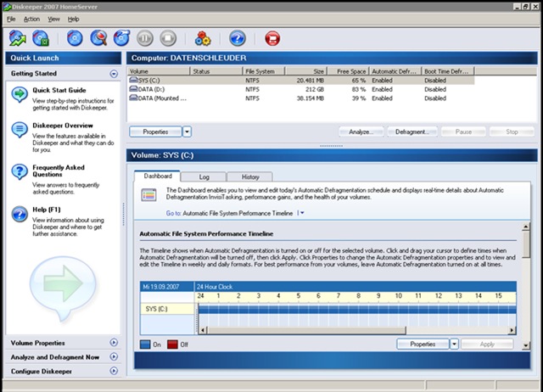Screen dimensions: 543x392
Task: Select the Dashboard tab
Action: (x=158, y=176)
